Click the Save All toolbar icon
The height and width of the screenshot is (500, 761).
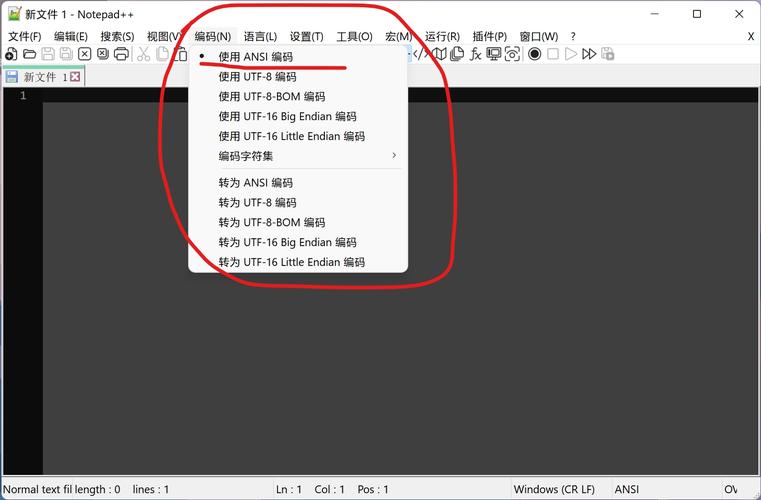66,54
